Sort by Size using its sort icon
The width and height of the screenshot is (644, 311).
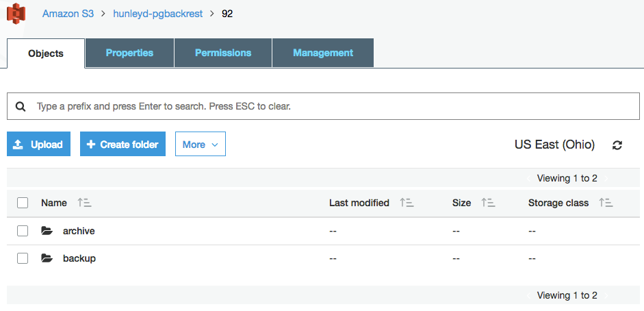(x=489, y=203)
